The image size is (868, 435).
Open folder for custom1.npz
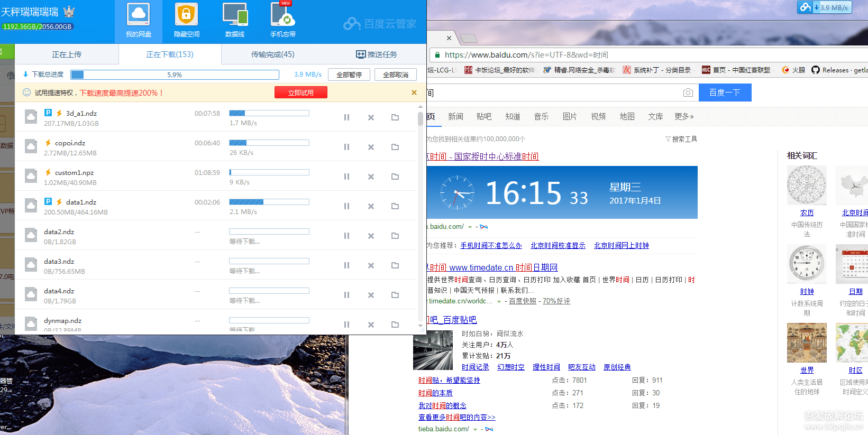pos(395,177)
